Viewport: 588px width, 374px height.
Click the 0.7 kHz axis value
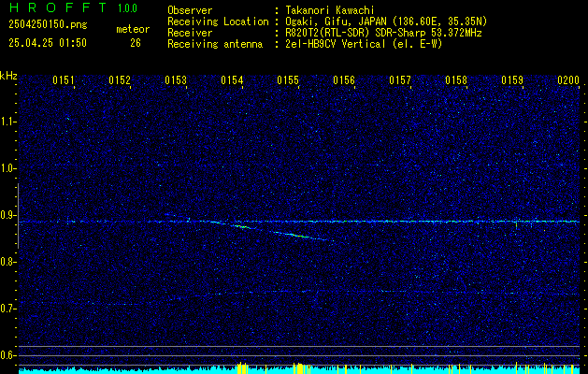click(x=6, y=309)
